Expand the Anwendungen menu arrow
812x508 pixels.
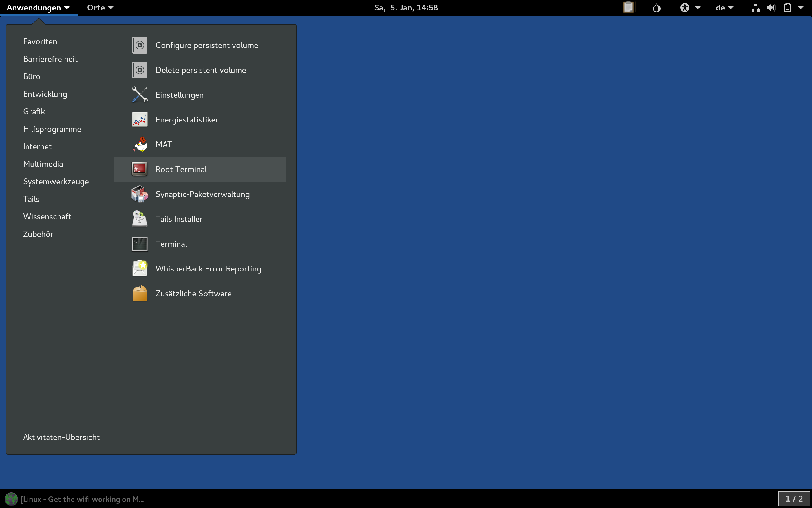coord(67,8)
